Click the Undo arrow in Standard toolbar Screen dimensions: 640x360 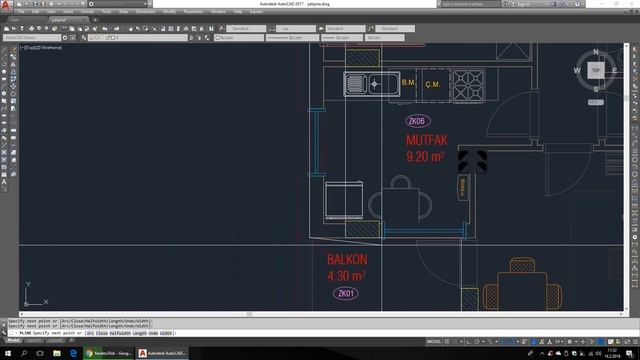(x=105, y=29)
